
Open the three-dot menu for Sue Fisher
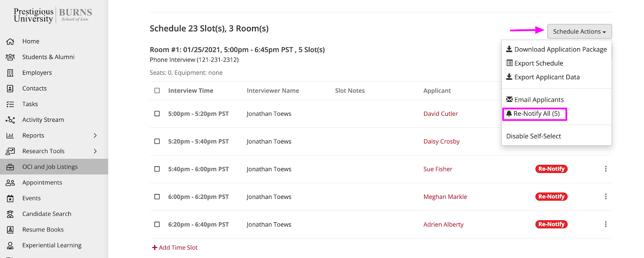click(x=605, y=169)
